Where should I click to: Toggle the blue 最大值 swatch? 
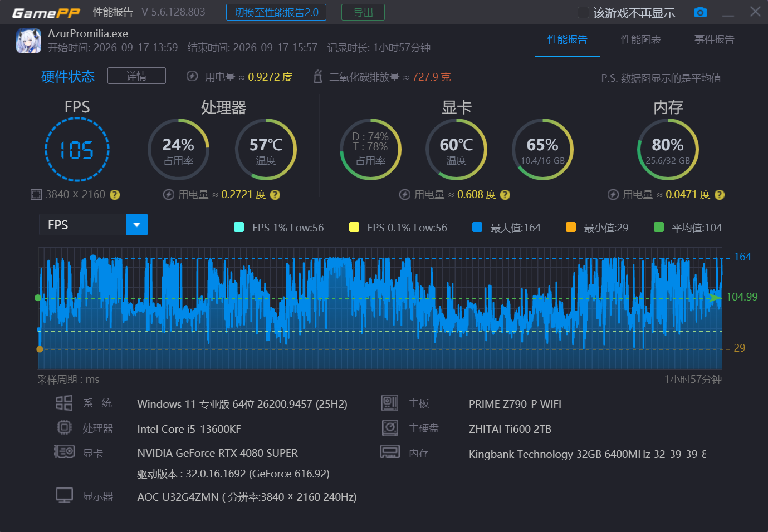coord(477,227)
